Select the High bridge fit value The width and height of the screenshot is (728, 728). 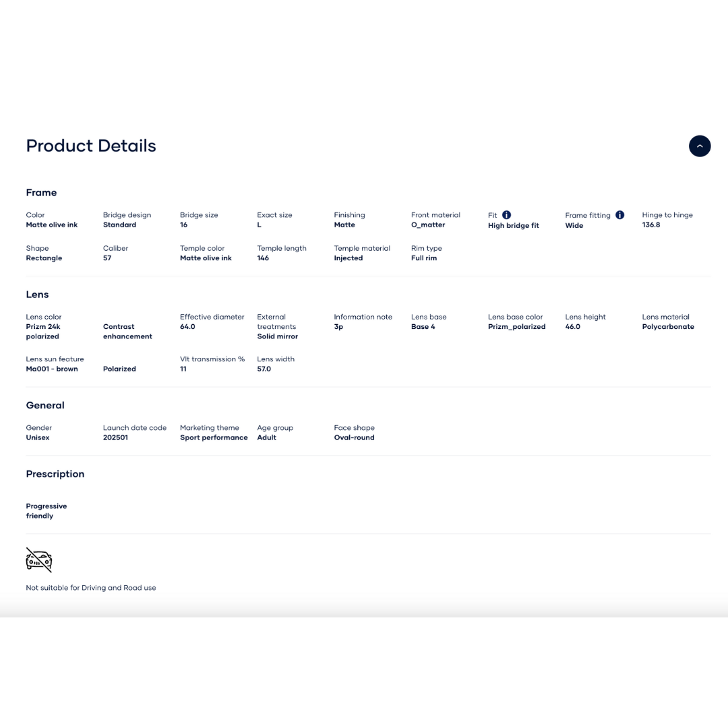tap(513, 226)
